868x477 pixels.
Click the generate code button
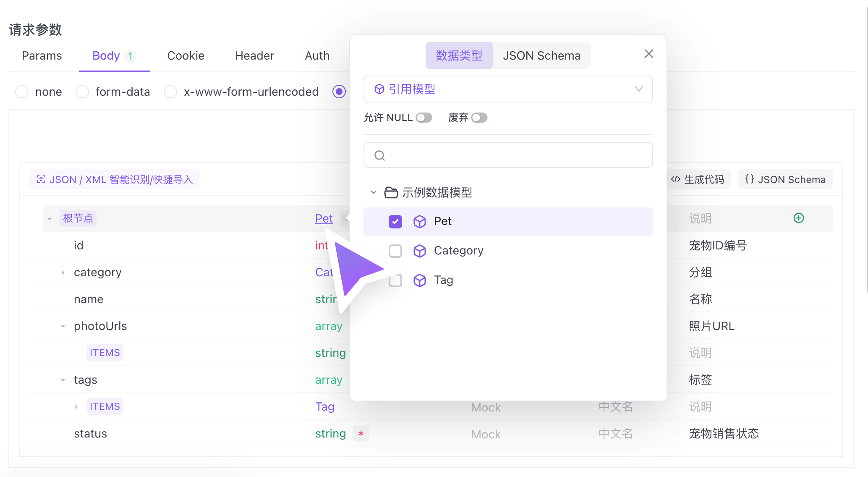pos(698,179)
